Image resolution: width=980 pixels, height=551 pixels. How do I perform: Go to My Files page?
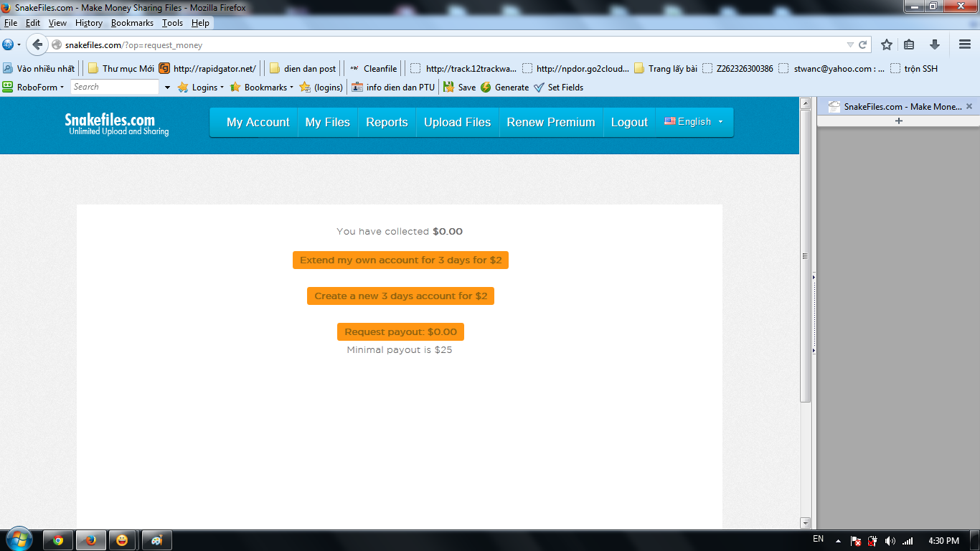(327, 122)
